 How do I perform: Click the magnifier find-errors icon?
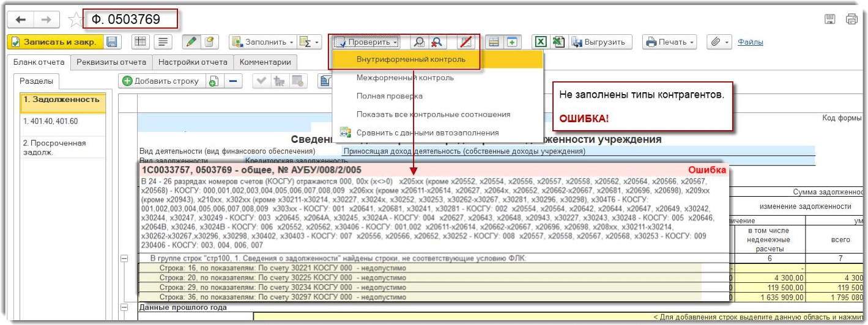[x=418, y=42]
